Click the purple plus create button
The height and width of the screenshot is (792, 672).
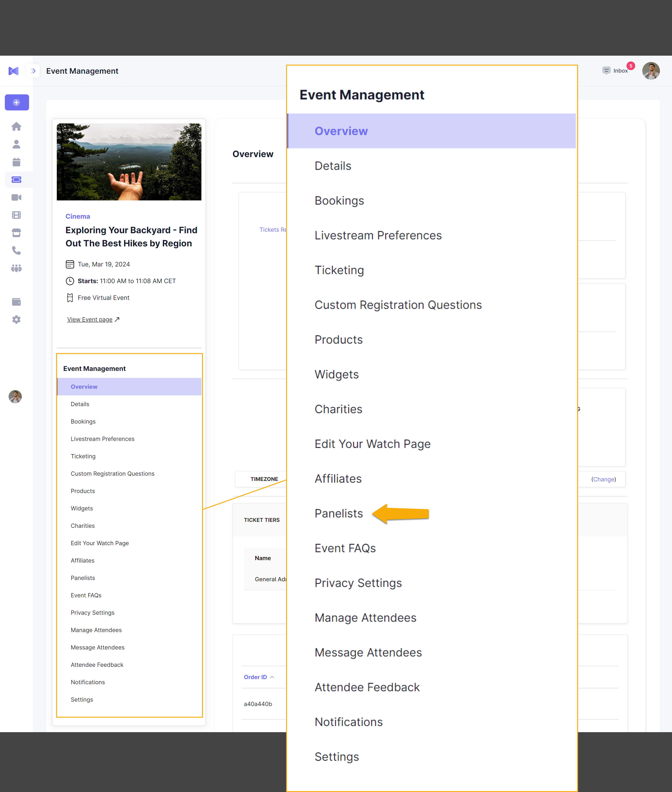point(16,103)
